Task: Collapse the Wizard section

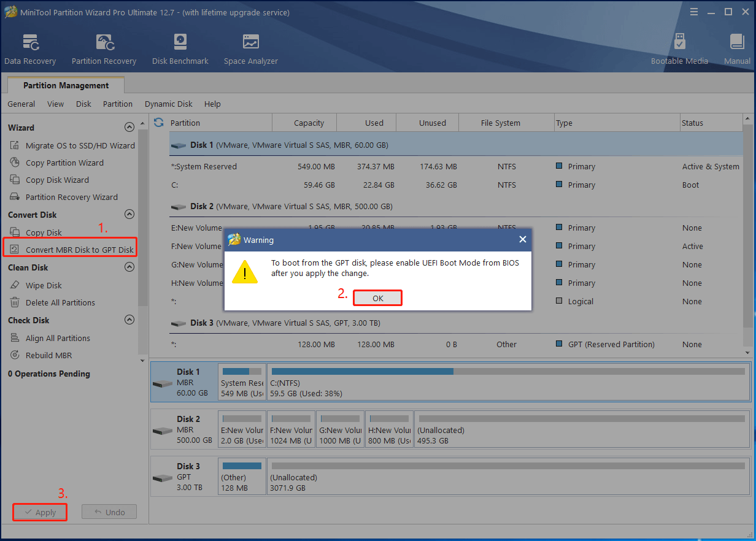Action: [x=129, y=128]
